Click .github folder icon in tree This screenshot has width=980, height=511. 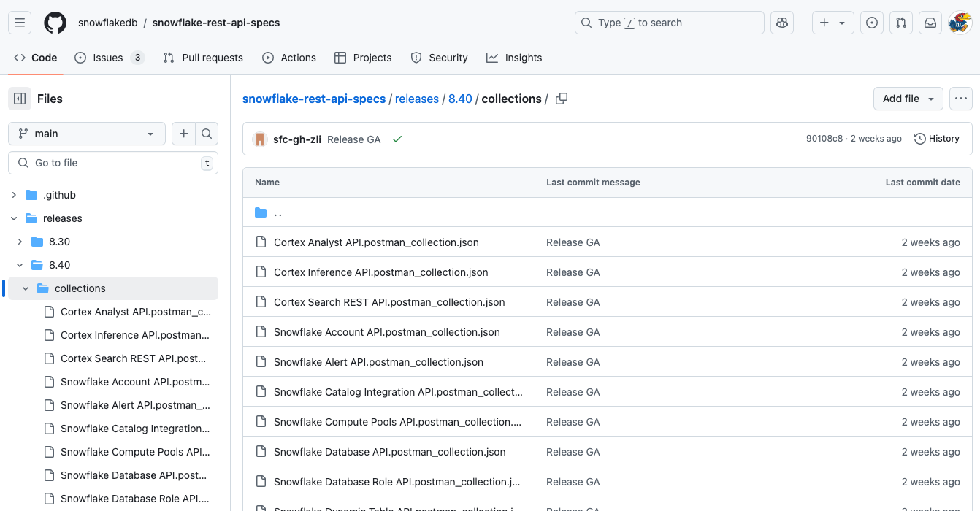[31, 195]
